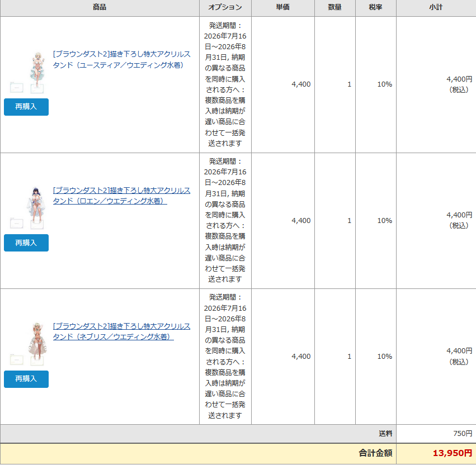Image resolution: width=476 pixels, height=465 pixels.
Task: Click the 4,400円 subtotal in ユースティア row
Action: pyautogui.click(x=459, y=79)
